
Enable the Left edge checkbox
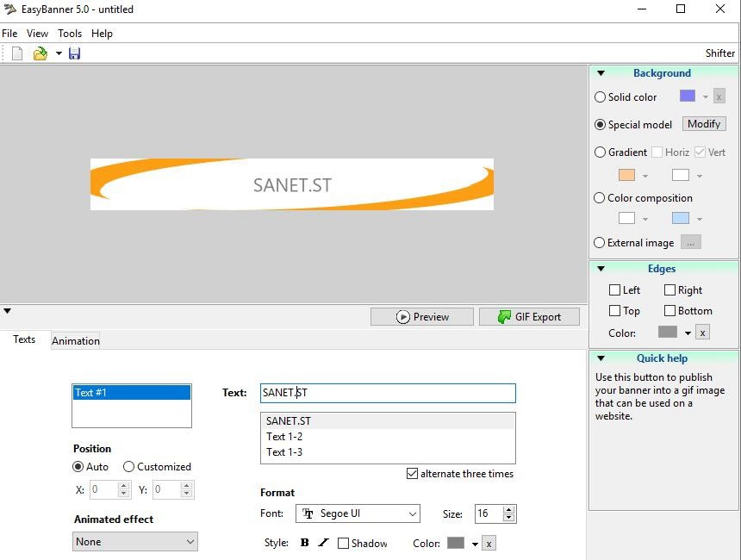coord(614,289)
